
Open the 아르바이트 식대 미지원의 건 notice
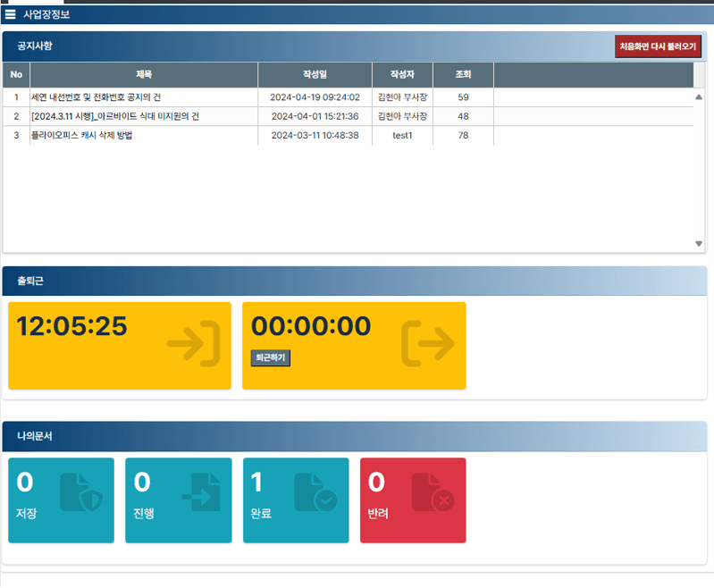pyautogui.click(x=115, y=116)
